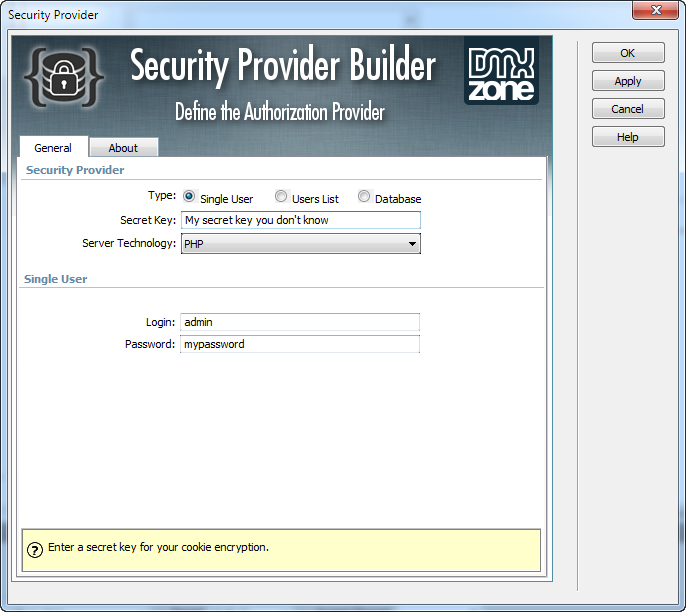Open the General tab

pyautogui.click(x=53, y=147)
